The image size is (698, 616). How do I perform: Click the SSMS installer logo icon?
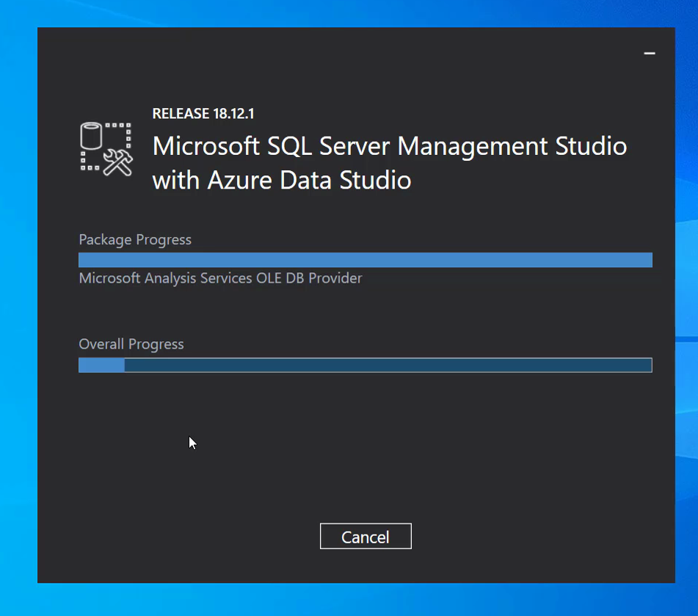(106, 149)
